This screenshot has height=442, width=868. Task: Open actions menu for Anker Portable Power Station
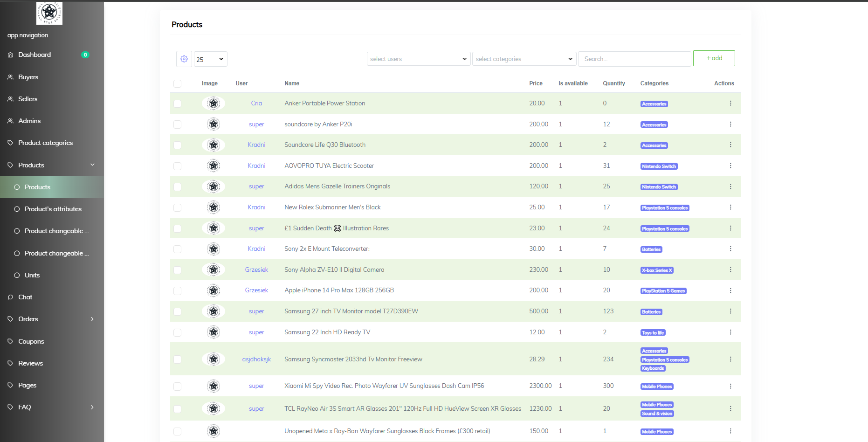click(x=730, y=104)
